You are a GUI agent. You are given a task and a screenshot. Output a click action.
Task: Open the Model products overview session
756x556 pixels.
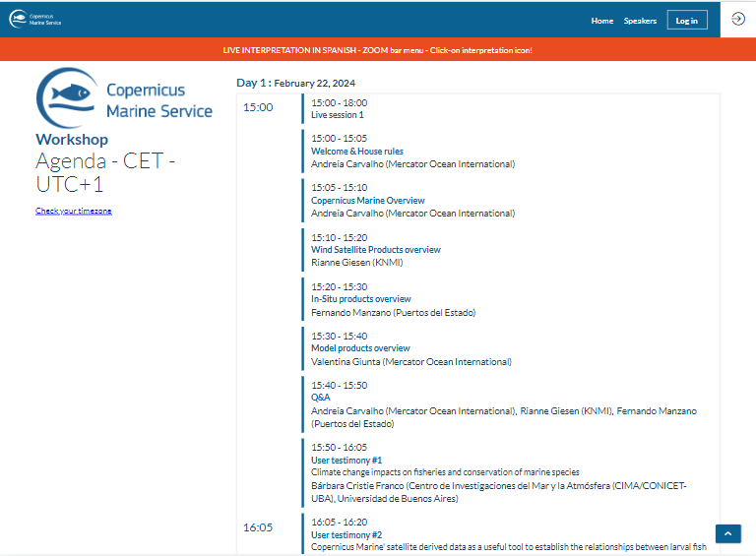[360, 348]
